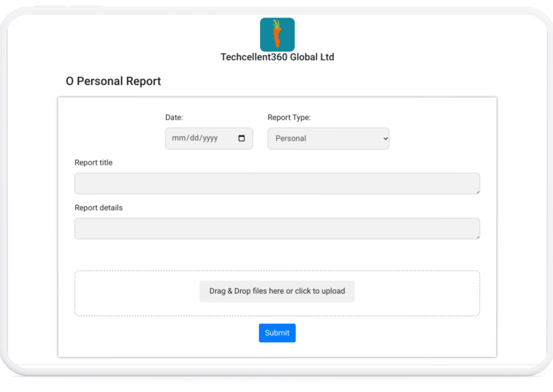Click the month segment of date field
This screenshot has width=553, height=392.
(x=179, y=138)
